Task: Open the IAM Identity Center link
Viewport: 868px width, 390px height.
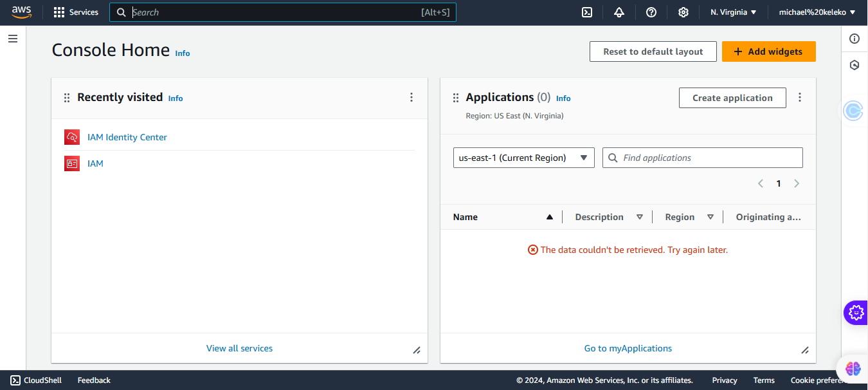Action: (x=127, y=137)
